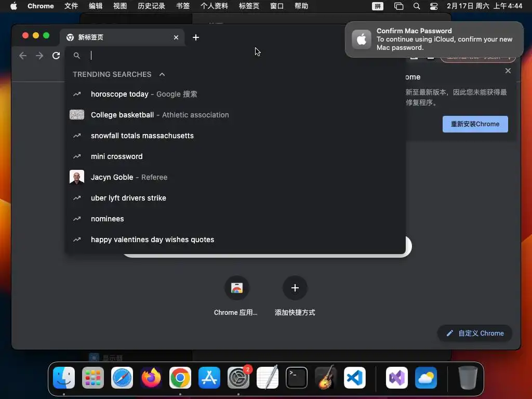Click the address bar input field

(x=234, y=55)
